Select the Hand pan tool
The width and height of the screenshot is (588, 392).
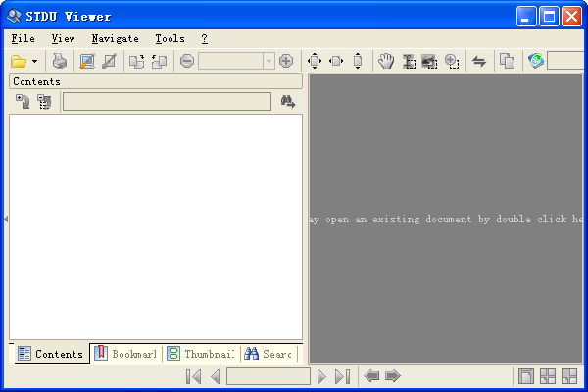[x=386, y=61]
